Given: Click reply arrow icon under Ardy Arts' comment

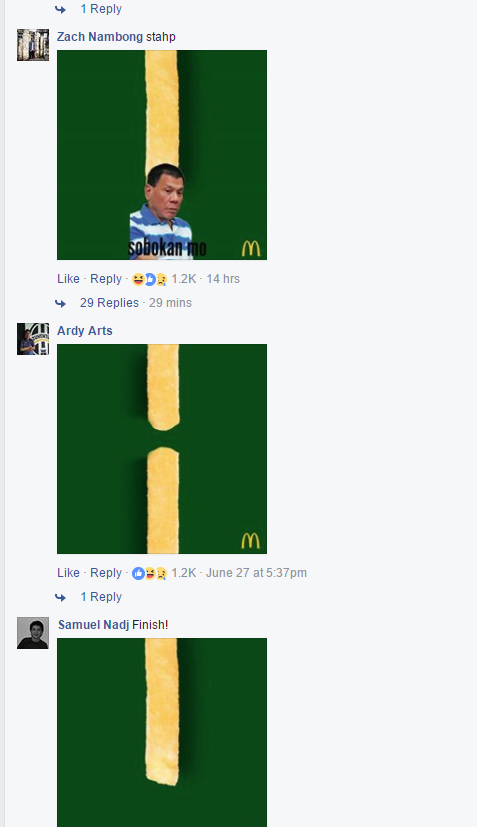Looking at the screenshot, I should pyautogui.click(x=61, y=597).
